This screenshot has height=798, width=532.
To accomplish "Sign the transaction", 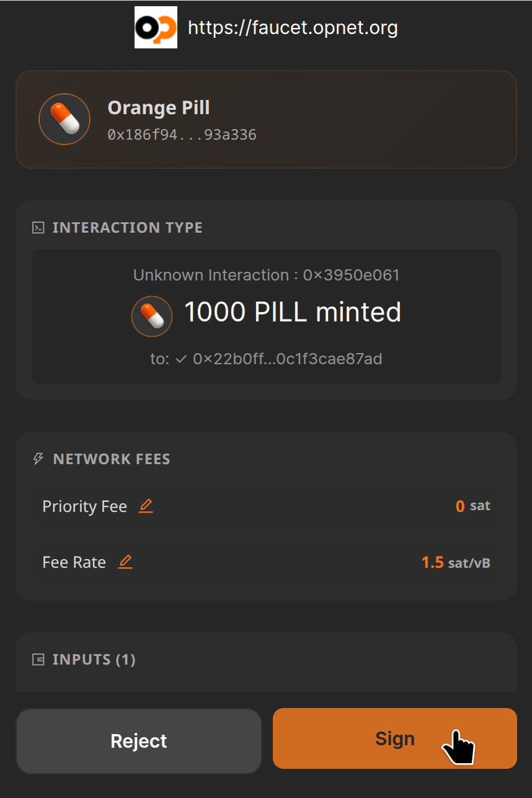I will (394, 738).
